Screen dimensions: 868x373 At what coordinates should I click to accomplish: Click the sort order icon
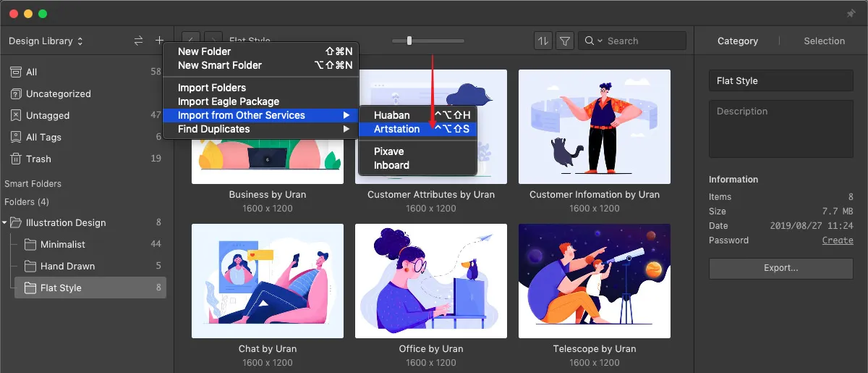[542, 41]
